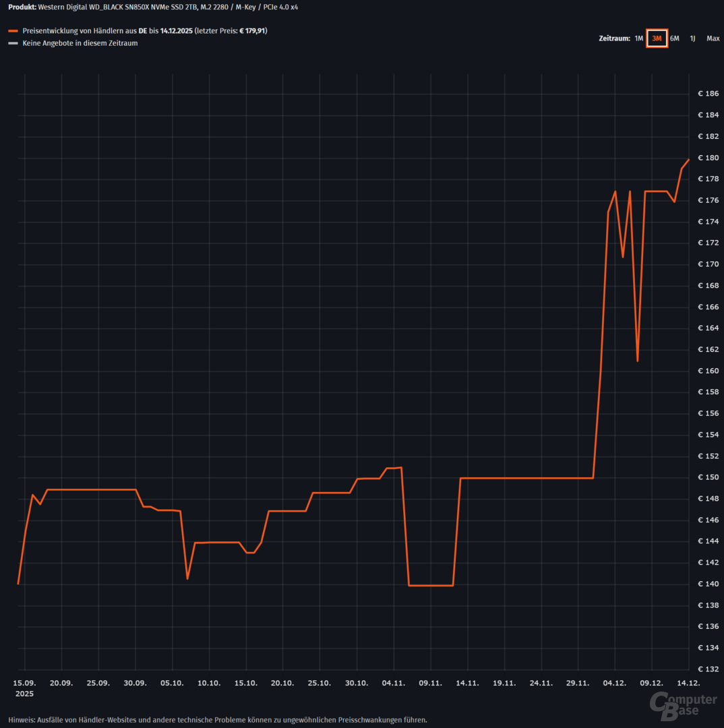Select the highlighted 3M time range

pos(657,38)
